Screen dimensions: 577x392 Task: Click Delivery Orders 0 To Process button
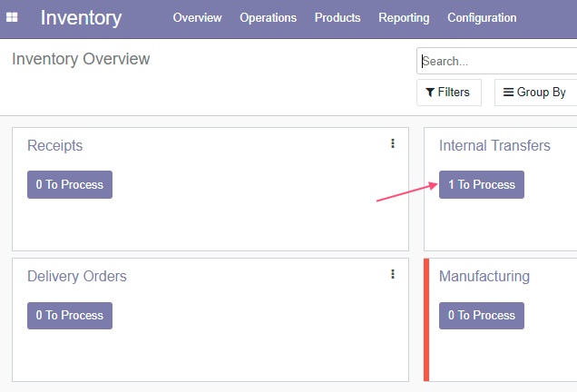tap(70, 316)
